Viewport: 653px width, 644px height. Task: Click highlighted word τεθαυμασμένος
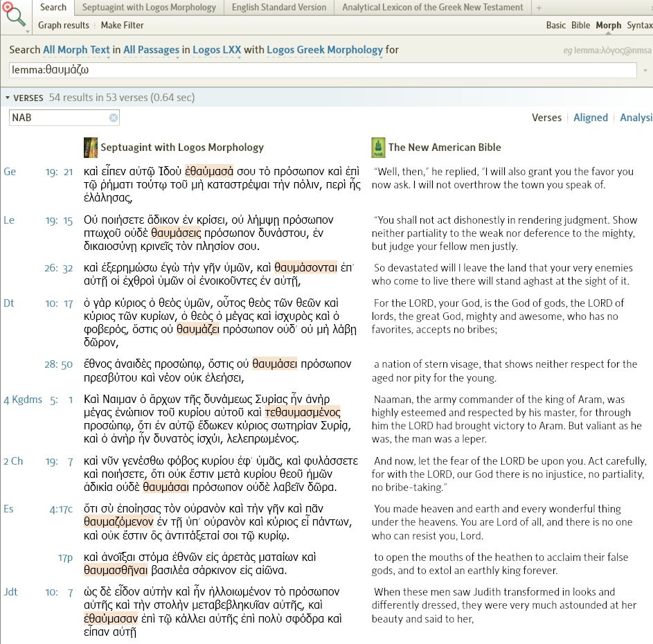pos(303,413)
